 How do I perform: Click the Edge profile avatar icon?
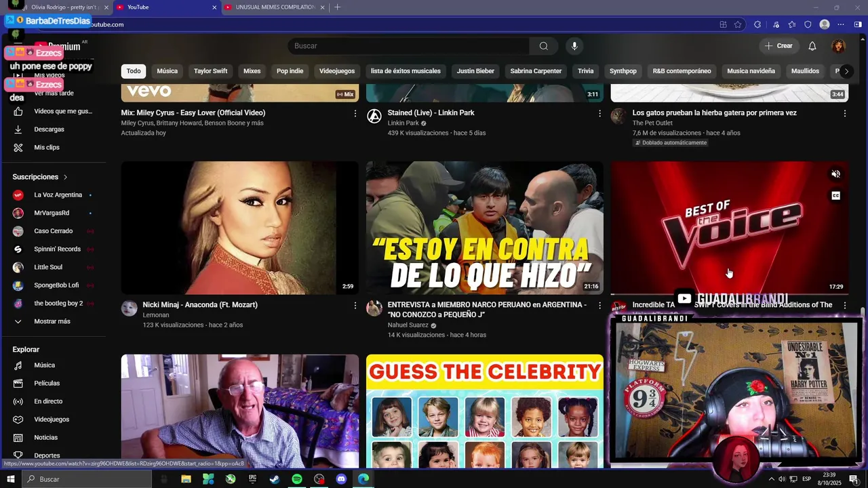(825, 24)
